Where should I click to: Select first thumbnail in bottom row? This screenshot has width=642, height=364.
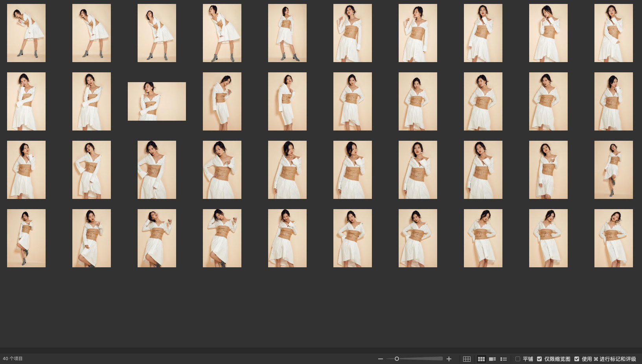click(x=26, y=238)
